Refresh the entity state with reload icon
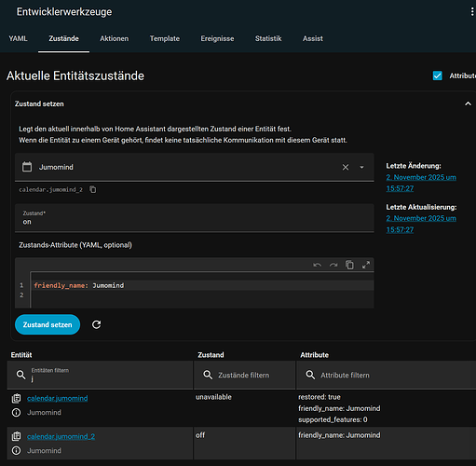 click(97, 324)
